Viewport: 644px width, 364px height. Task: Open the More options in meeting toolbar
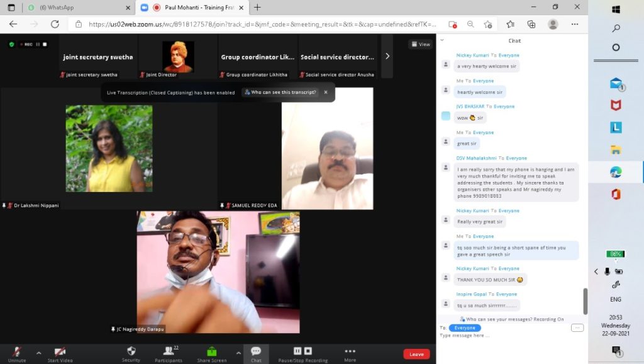pos(350,353)
